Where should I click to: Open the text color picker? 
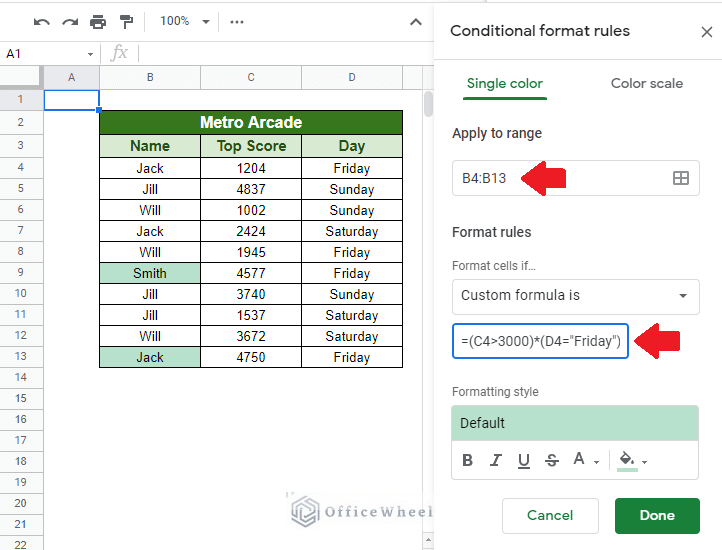tap(586, 460)
